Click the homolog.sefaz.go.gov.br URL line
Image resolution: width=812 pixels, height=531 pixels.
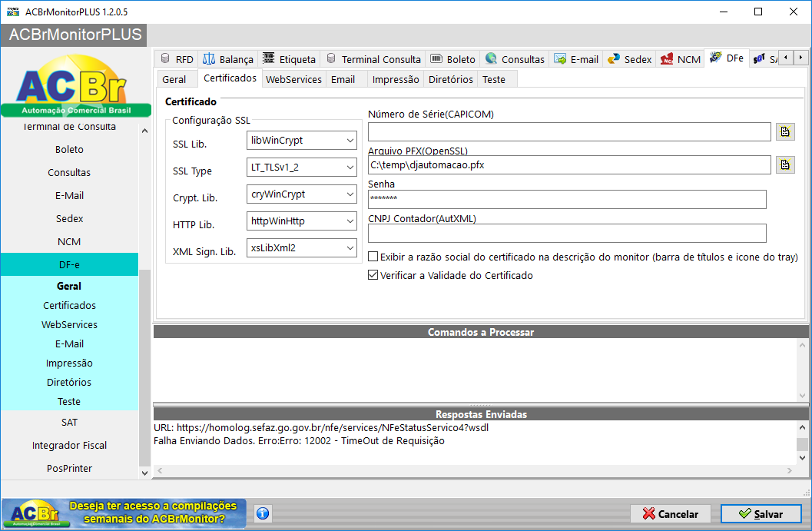pos(321,427)
